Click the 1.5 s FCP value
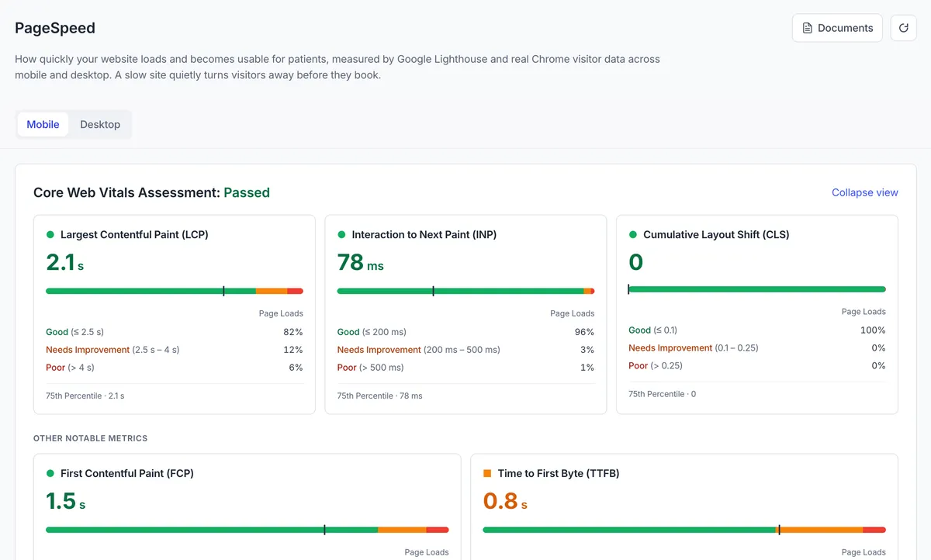931x560 pixels. [66, 502]
